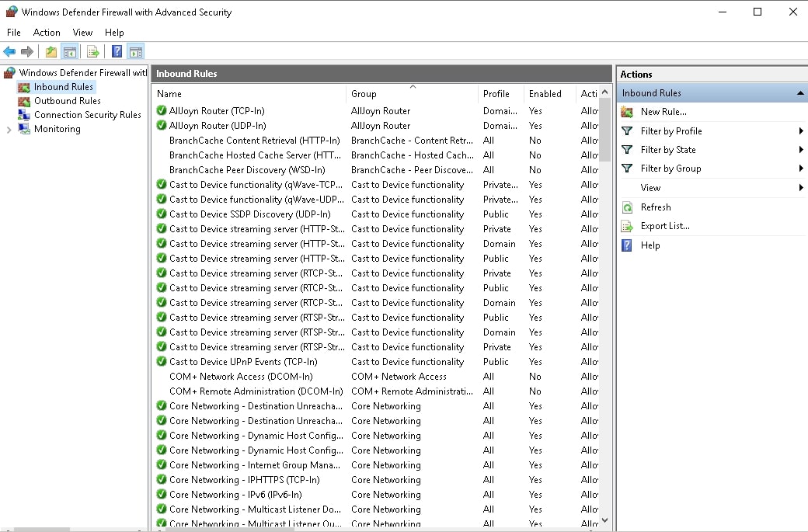Image resolution: width=808 pixels, height=532 pixels.
Task: Click green check of Core Networking - IPHTTPS (TCP-In)
Action: [162, 479]
